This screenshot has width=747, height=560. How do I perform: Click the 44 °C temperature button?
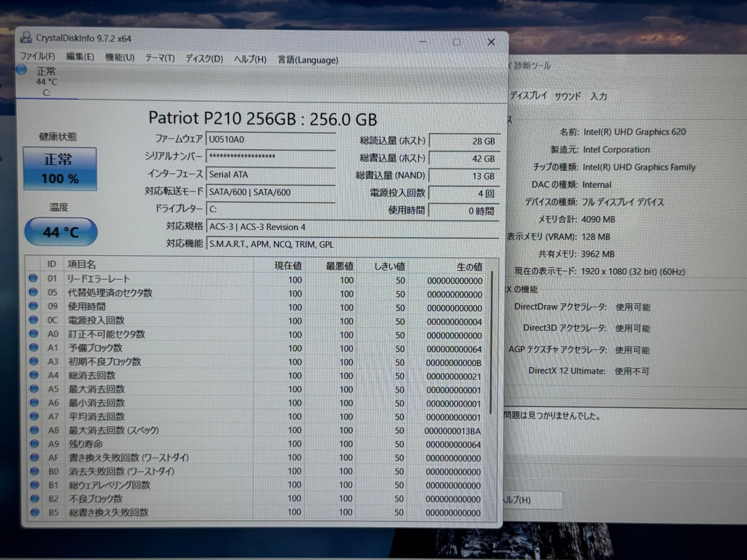pyautogui.click(x=61, y=232)
